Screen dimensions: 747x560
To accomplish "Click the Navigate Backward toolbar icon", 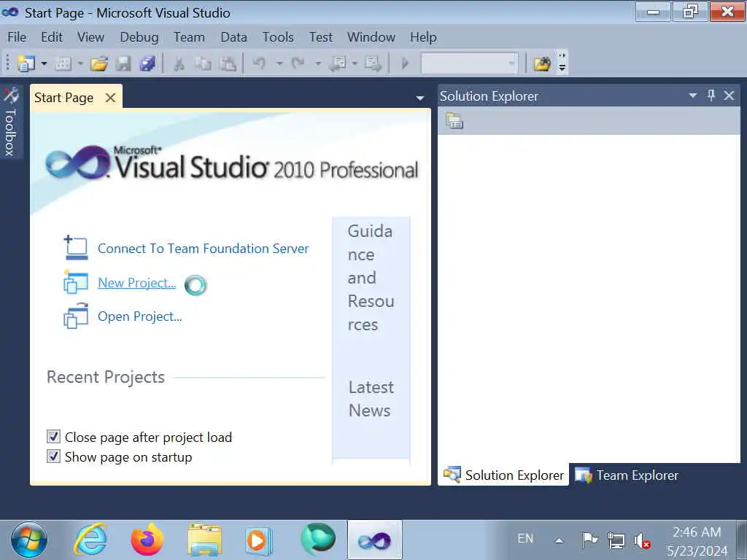I will (338, 63).
